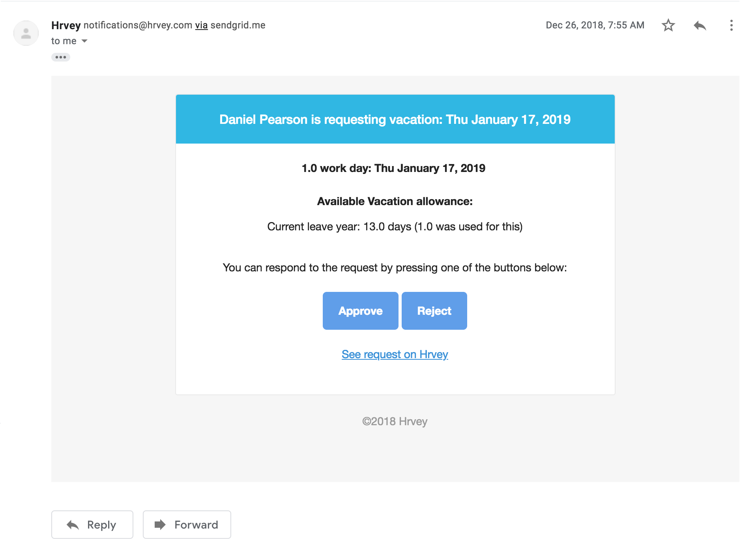Star this Hrvey email
The image size is (756, 553).
point(668,26)
